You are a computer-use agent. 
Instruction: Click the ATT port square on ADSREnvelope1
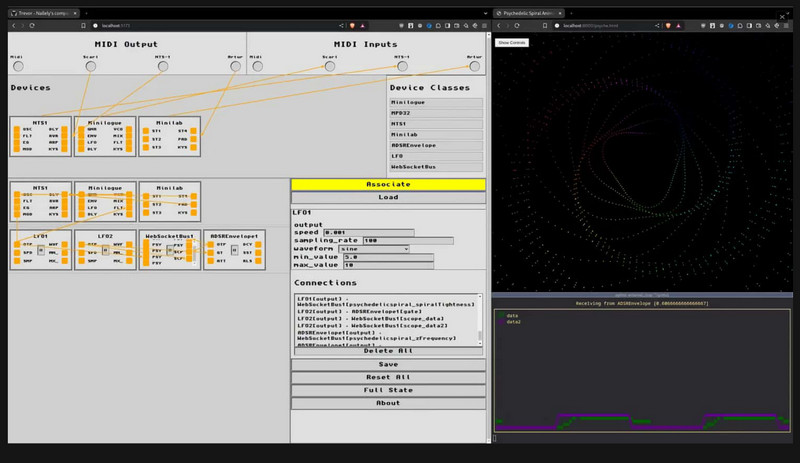pos(211,261)
